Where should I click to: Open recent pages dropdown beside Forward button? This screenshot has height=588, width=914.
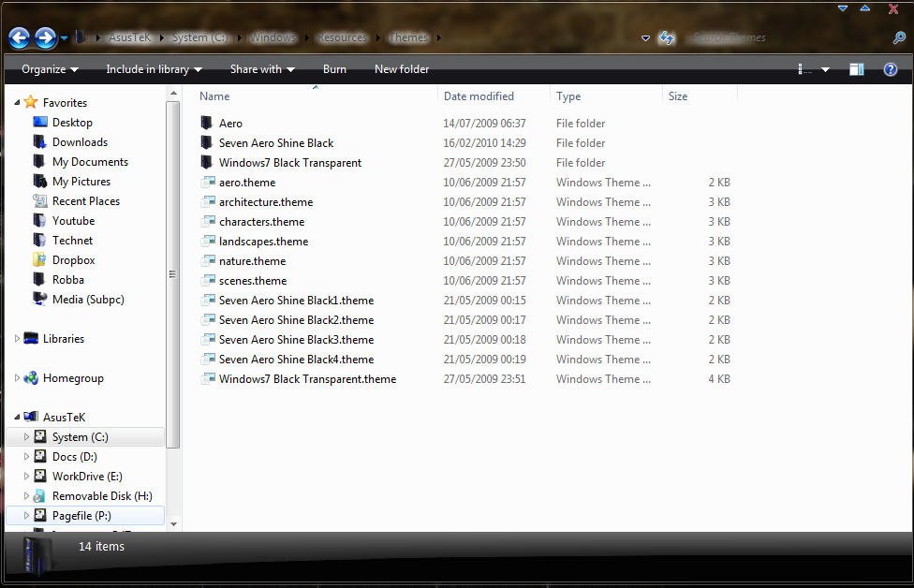point(64,38)
